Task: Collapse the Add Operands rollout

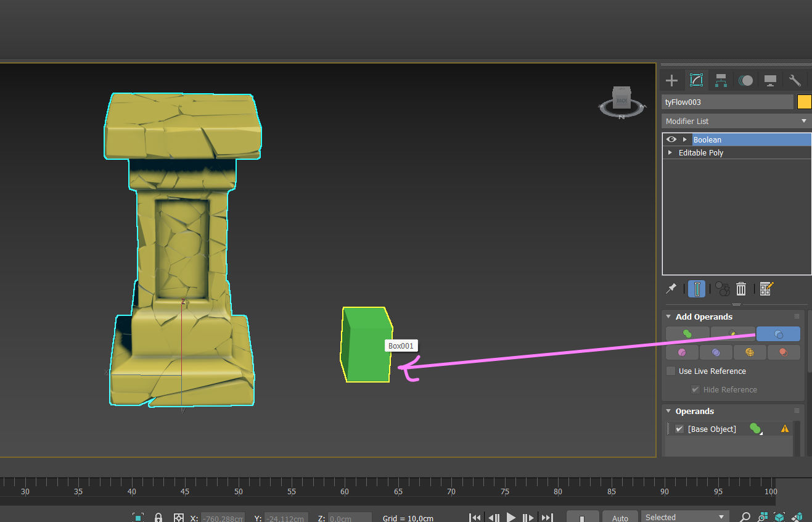Action: click(x=668, y=317)
